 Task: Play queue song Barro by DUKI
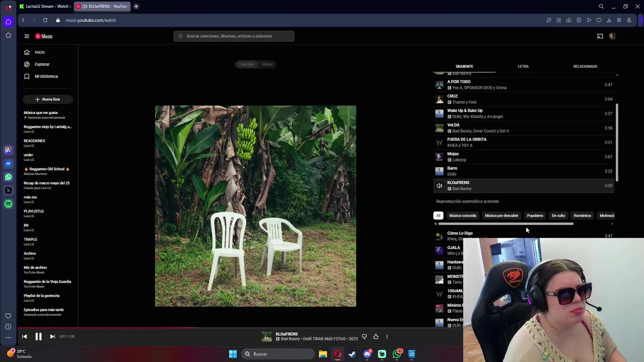(523, 171)
